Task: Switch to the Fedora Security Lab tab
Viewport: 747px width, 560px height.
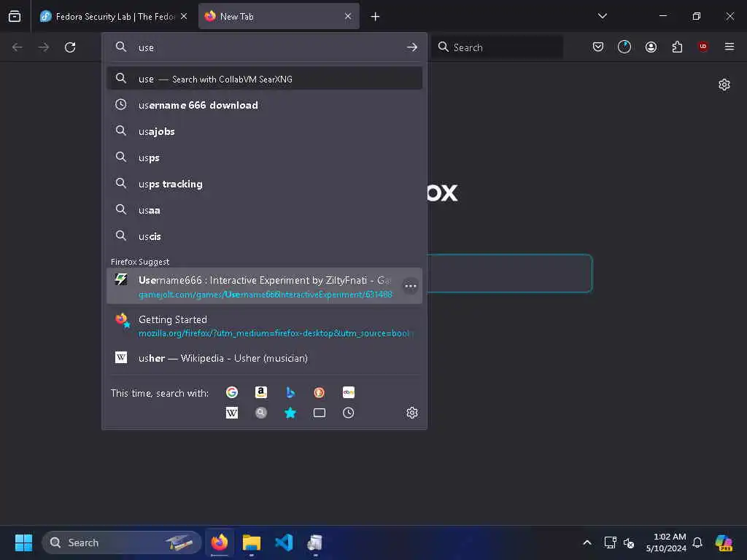Action: click(x=113, y=16)
